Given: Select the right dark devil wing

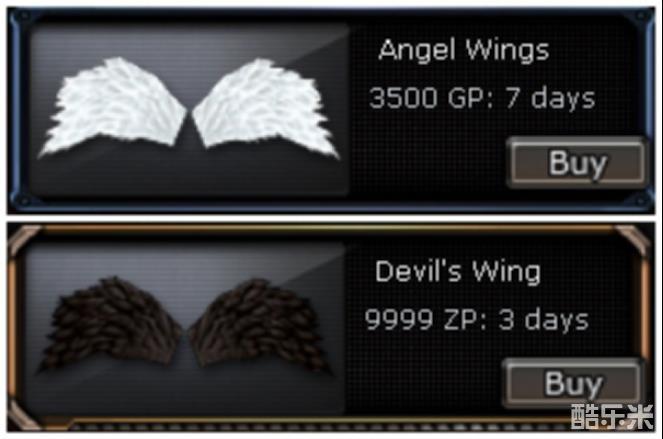Looking at the screenshot, I should pyautogui.click(x=259, y=325).
